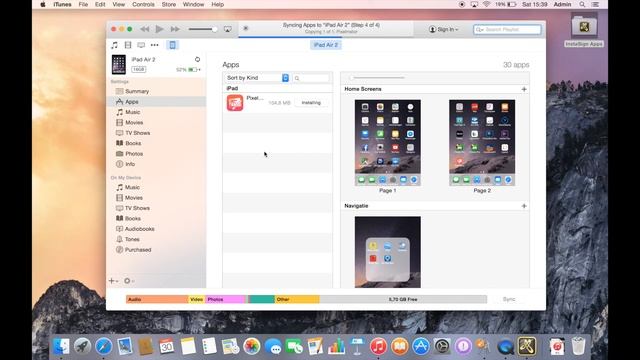Open TV Shows under Settings
640x360 pixels.
137,133
